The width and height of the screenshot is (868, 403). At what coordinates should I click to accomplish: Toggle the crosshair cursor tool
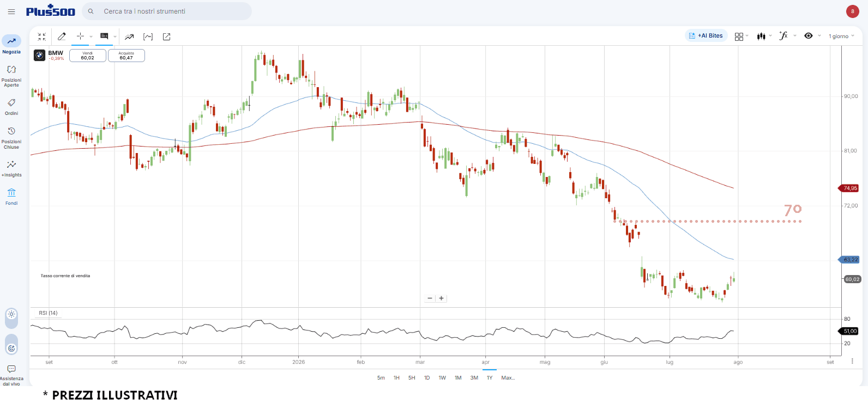80,36
